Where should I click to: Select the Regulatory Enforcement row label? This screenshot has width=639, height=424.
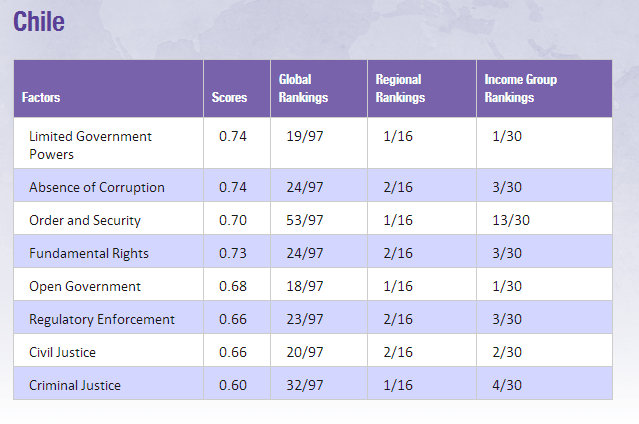(x=102, y=319)
